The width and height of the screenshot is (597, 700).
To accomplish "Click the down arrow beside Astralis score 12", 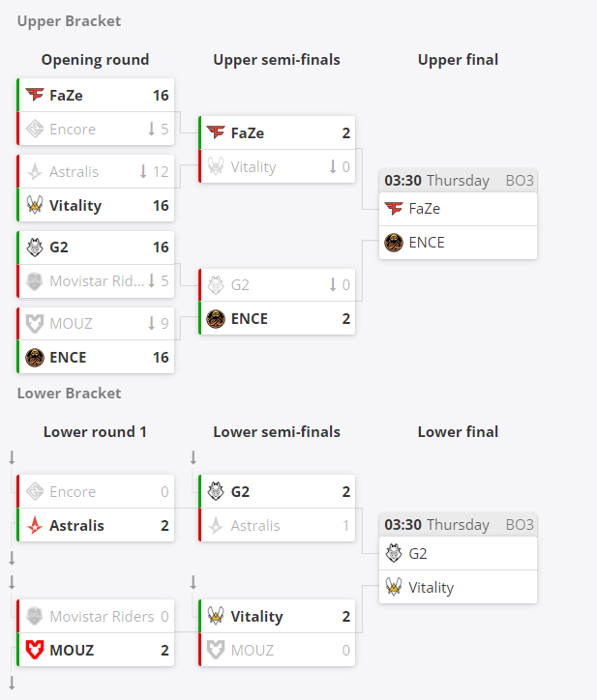I will 143,171.
